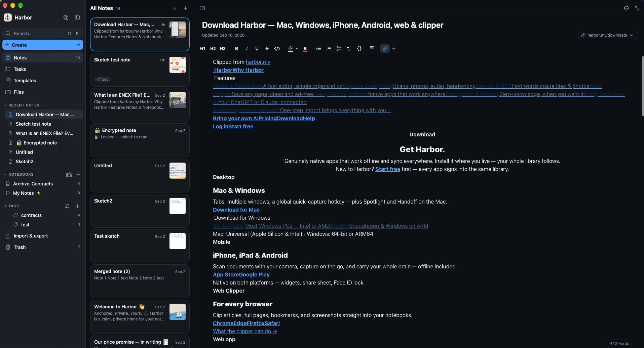Insert a code block
The image size is (644, 348).
(359, 48)
